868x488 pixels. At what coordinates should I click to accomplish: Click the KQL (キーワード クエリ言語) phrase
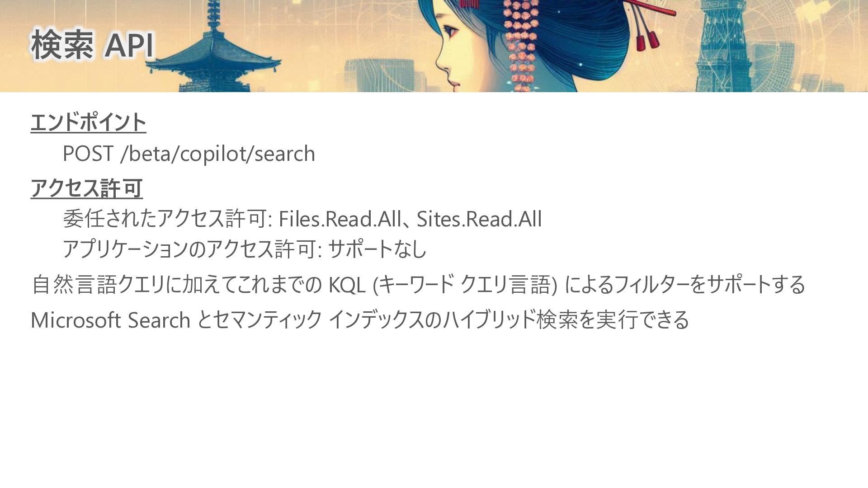[x=443, y=285]
